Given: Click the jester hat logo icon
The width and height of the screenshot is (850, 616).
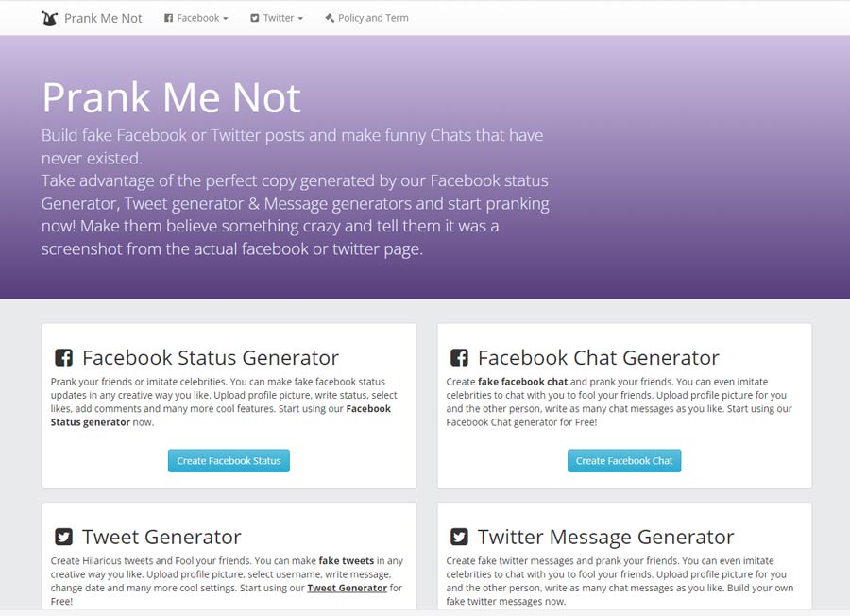Looking at the screenshot, I should coord(49,18).
